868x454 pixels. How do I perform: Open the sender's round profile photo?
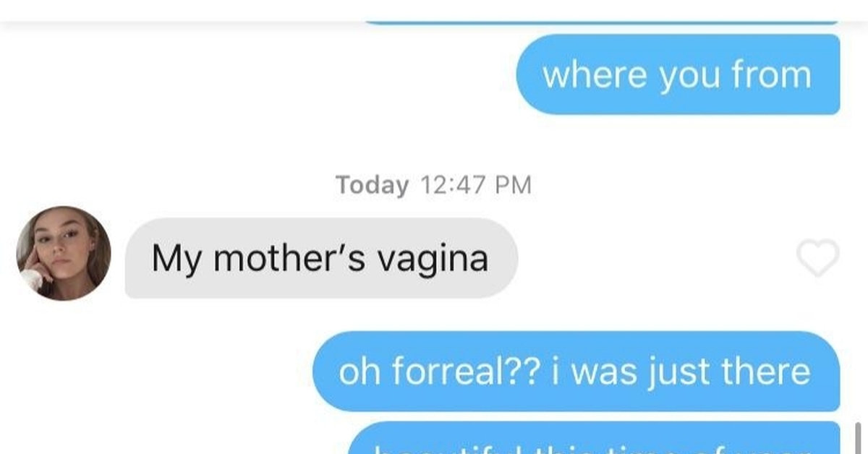pyautogui.click(x=64, y=253)
